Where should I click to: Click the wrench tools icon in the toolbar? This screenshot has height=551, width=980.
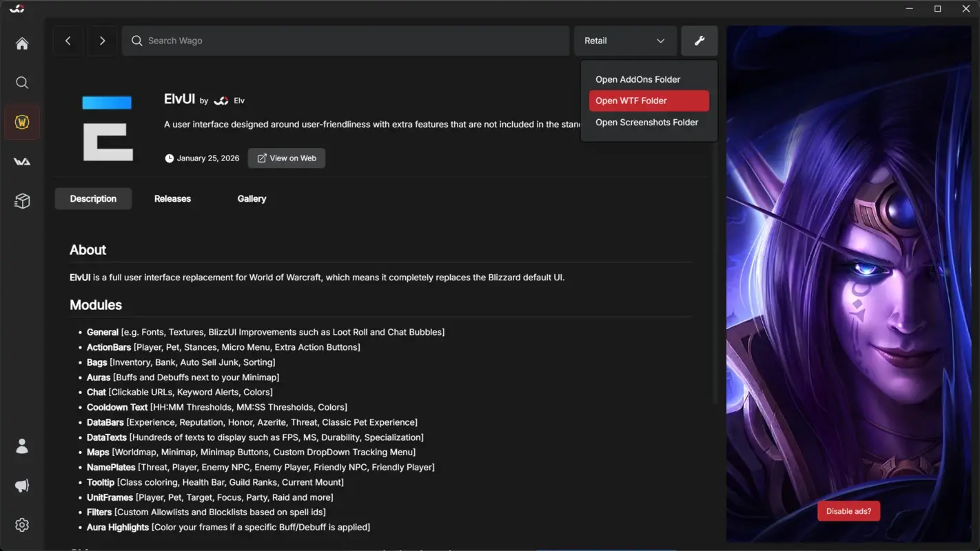point(699,41)
